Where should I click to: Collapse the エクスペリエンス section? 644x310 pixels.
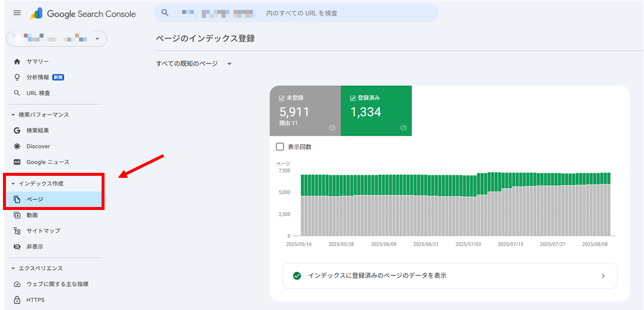click(13, 268)
